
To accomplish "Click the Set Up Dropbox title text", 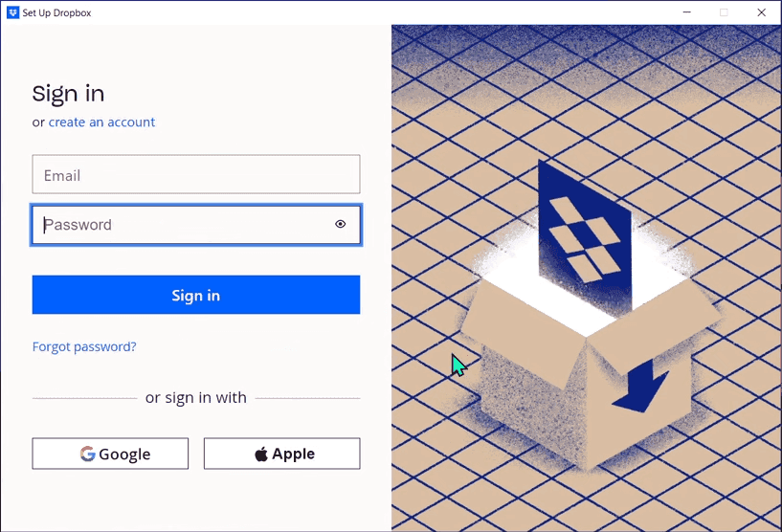I will pyautogui.click(x=56, y=13).
